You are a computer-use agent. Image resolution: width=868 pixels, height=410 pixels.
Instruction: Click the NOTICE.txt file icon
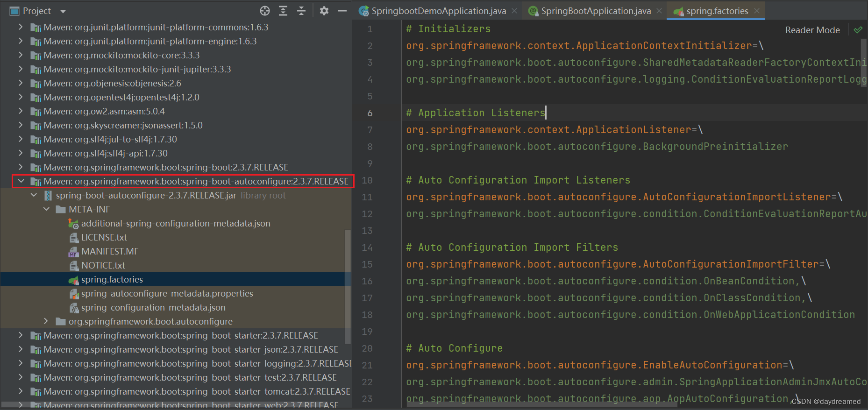tap(74, 266)
